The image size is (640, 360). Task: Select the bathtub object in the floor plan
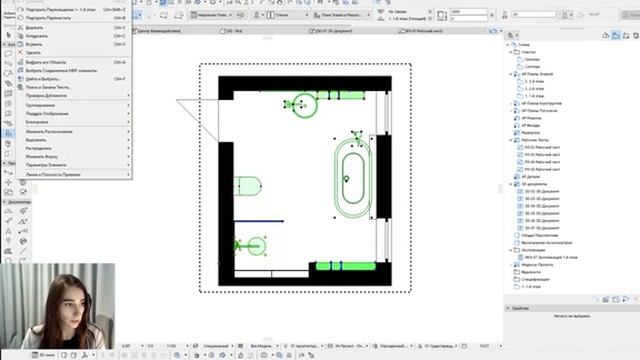353,178
